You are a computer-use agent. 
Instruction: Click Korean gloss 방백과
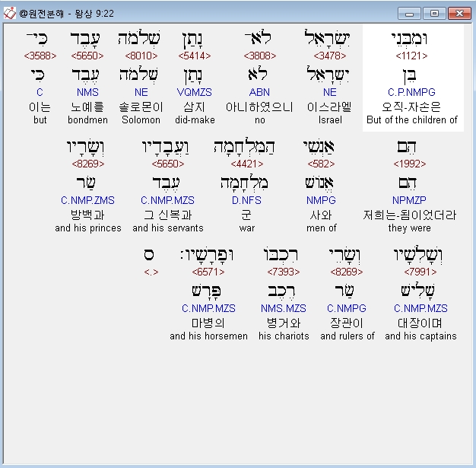[87, 215]
